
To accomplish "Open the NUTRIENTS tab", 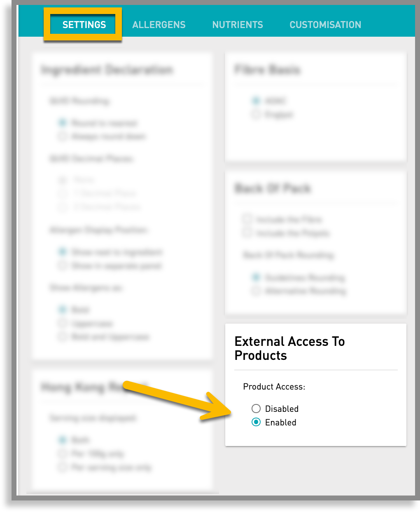I will 238,25.
